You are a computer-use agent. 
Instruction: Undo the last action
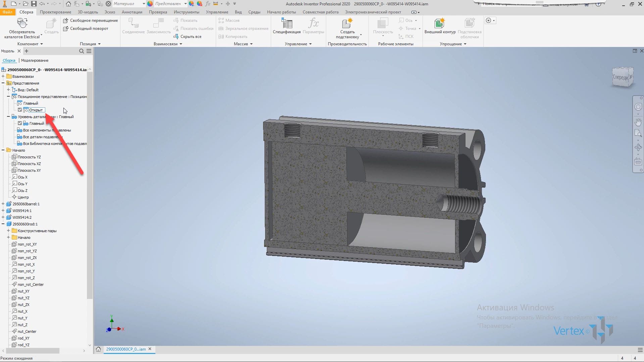[42, 4]
